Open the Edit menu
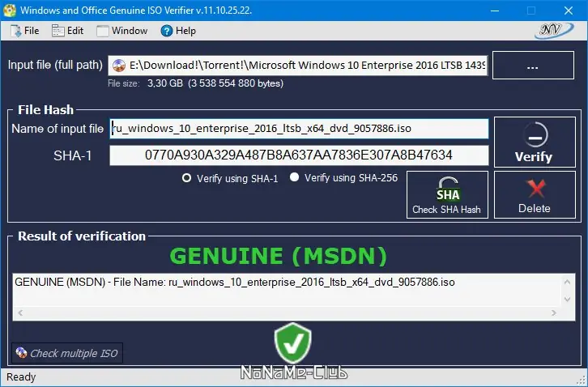Image resolution: width=588 pixels, height=387 pixels. 67,31
